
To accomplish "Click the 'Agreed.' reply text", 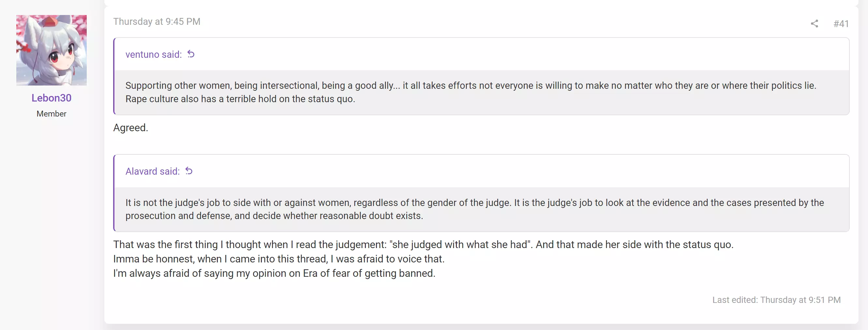I will tap(131, 128).
